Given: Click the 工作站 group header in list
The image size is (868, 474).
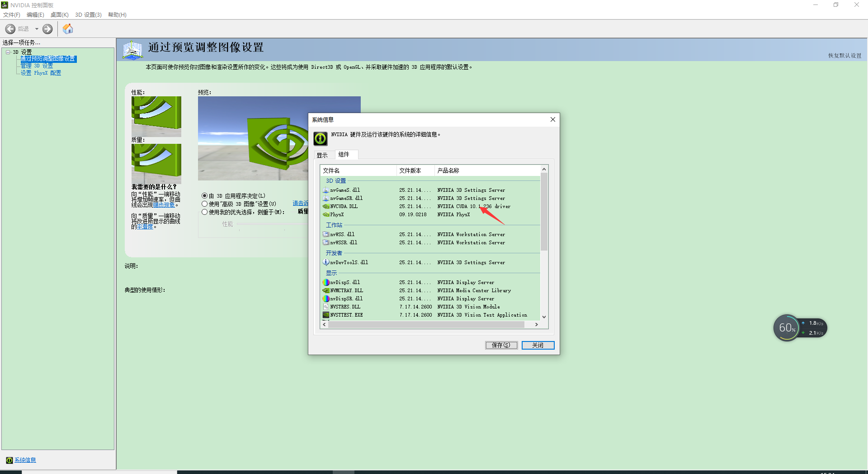Looking at the screenshot, I should pos(334,225).
